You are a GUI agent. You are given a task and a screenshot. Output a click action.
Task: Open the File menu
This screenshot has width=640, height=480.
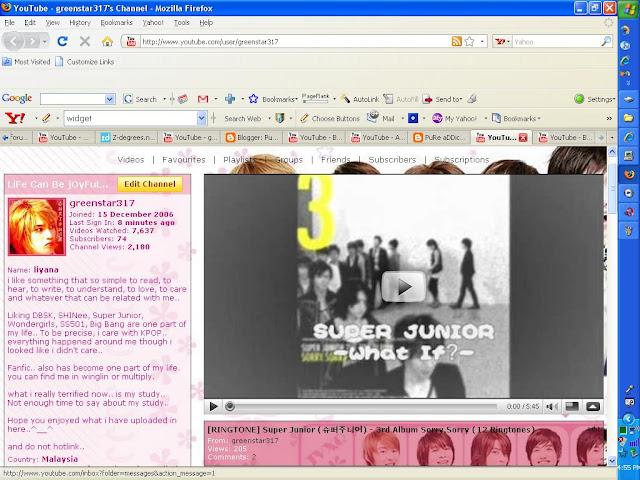point(9,22)
